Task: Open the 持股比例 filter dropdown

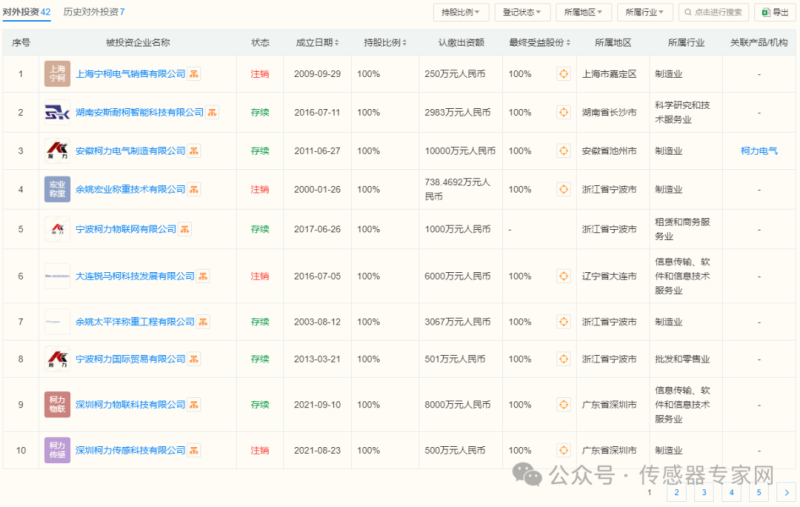Action: 461,13
